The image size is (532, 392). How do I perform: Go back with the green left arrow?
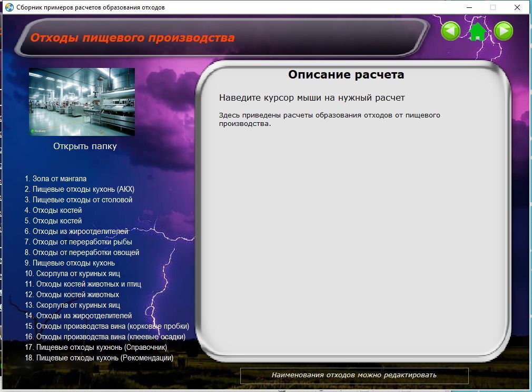450,31
